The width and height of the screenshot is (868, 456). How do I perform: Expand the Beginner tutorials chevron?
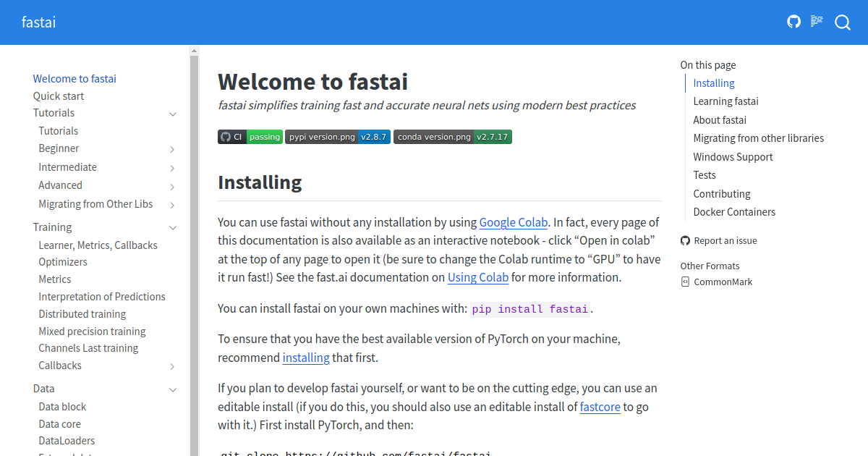tap(173, 149)
